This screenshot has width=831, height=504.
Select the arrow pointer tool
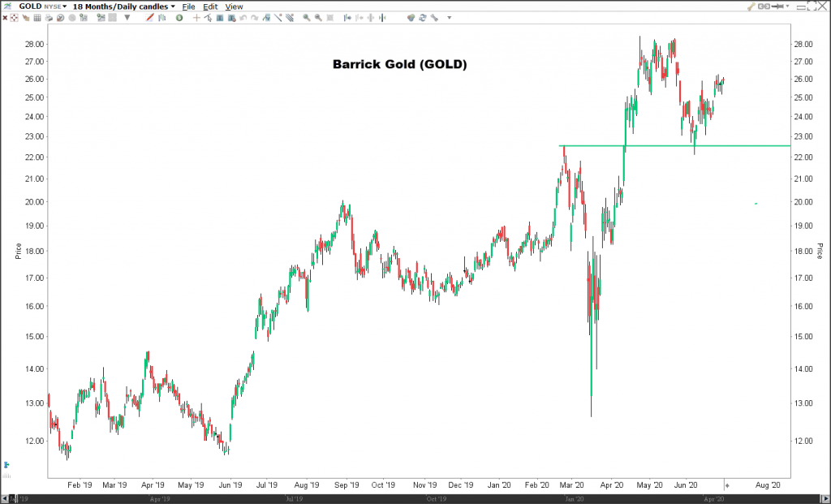[x=209, y=18]
